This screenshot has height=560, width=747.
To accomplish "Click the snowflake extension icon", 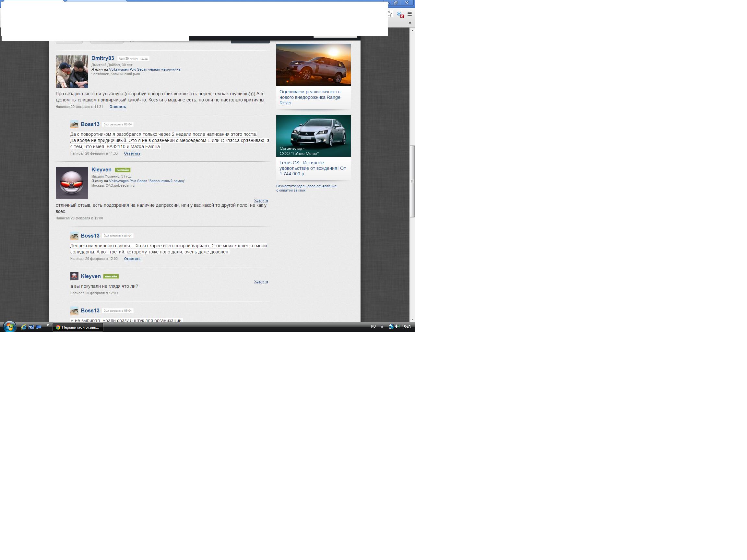I will tap(399, 14).
